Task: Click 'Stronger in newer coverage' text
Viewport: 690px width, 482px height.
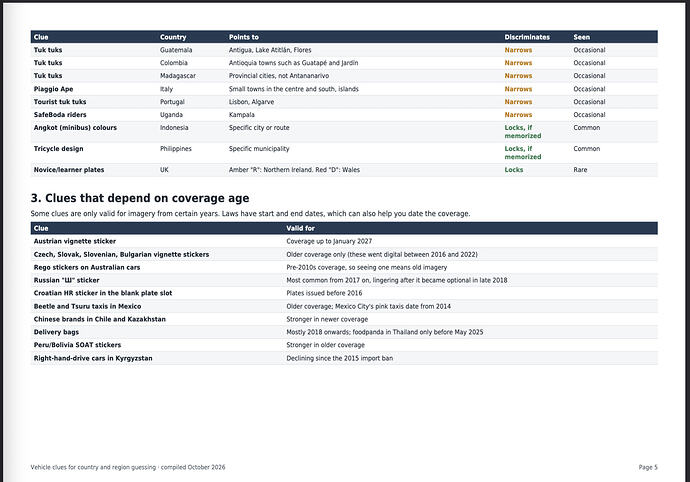Action: [327, 319]
